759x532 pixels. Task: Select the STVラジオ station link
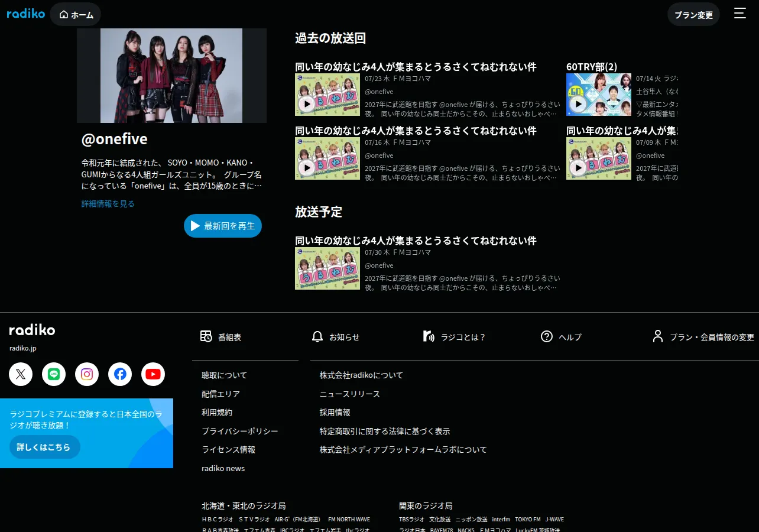(254, 520)
